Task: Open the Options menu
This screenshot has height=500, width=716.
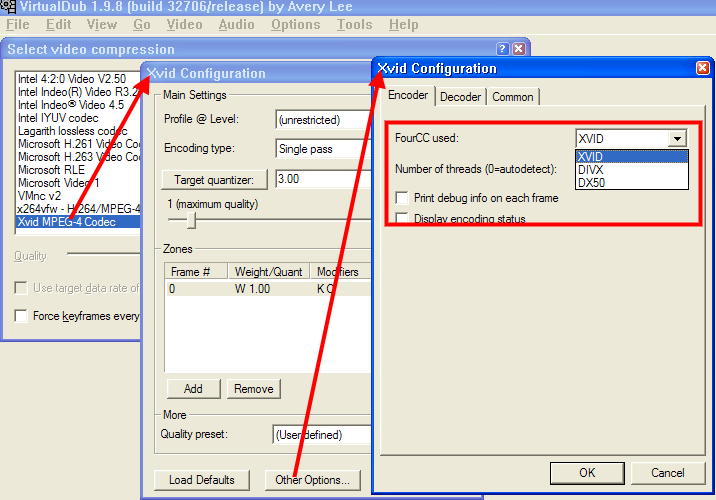Action: tap(295, 24)
